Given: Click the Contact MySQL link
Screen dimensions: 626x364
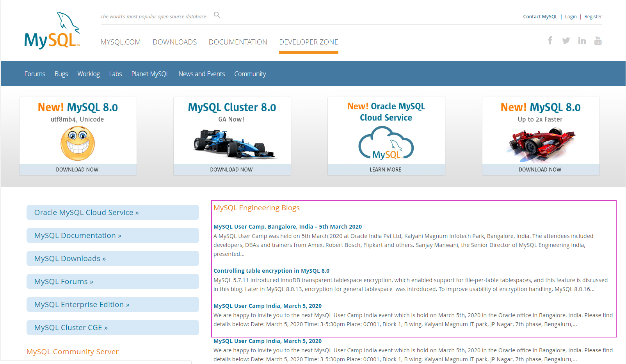Looking at the screenshot, I should tap(540, 17).
